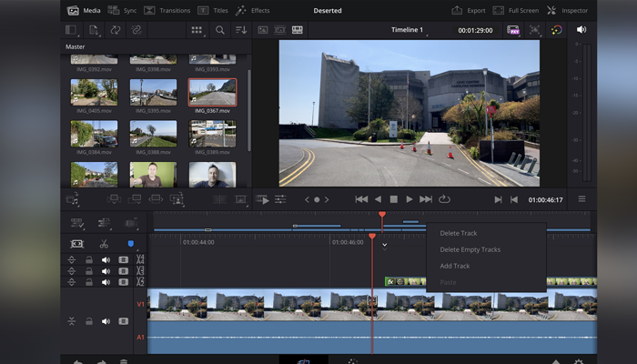Select the IMG_0405.mov clip

click(x=95, y=93)
